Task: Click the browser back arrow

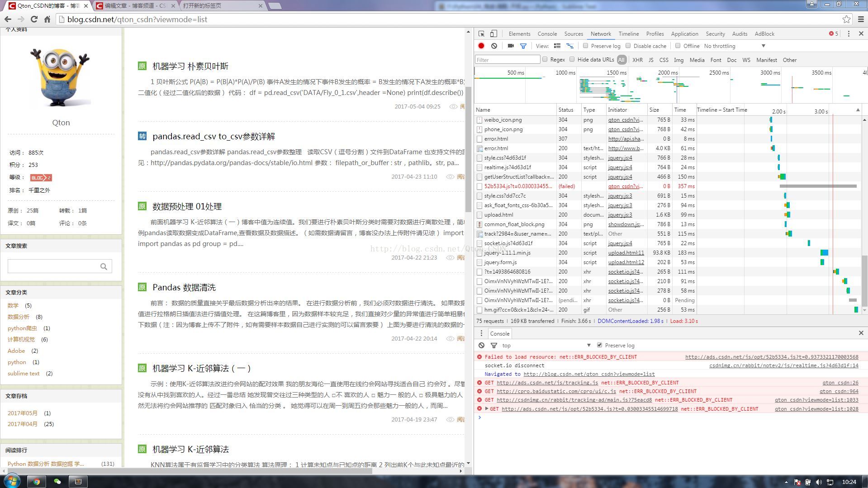Action: [8, 19]
